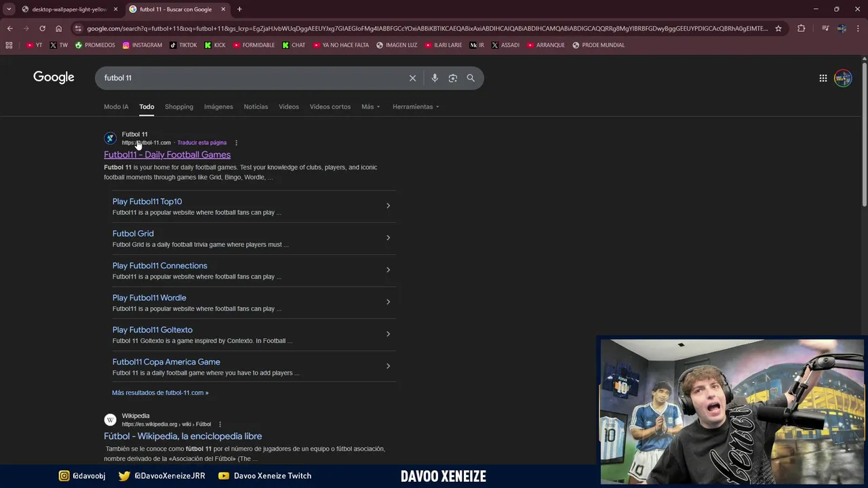
Task: Open the Play Futbol11 Goltexto sitelink
Action: pos(153,329)
